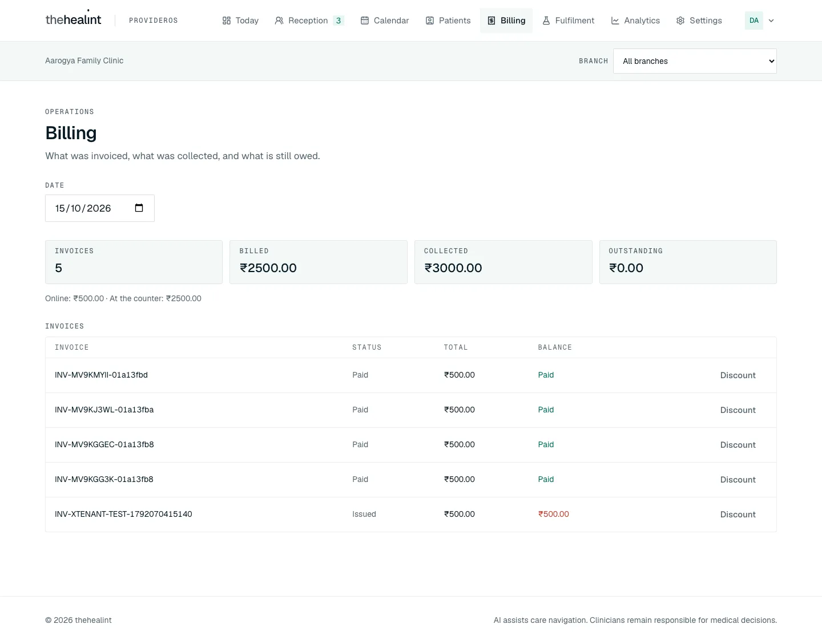Click the Settings gear icon
The image size is (822, 644).
point(680,21)
